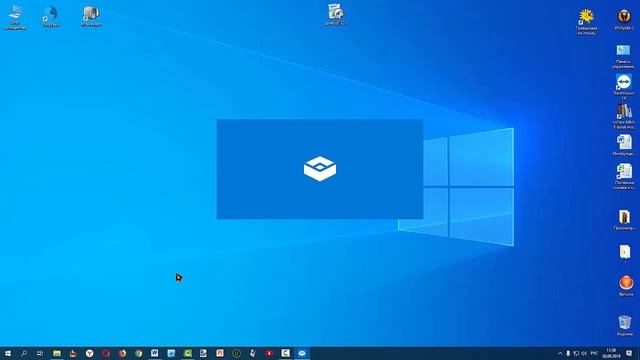Select the orange-black round icon top right
Viewport: 640px width, 360px height.
pos(624,20)
